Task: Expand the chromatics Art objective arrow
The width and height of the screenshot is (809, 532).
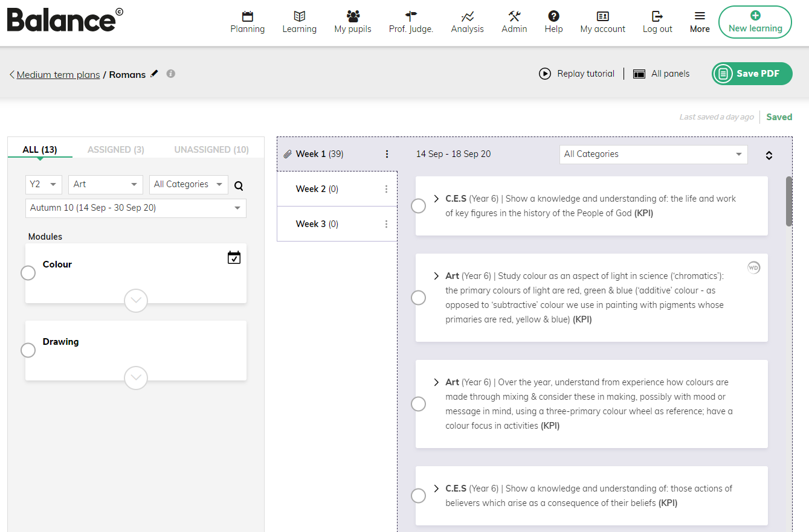Action: [x=436, y=276]
